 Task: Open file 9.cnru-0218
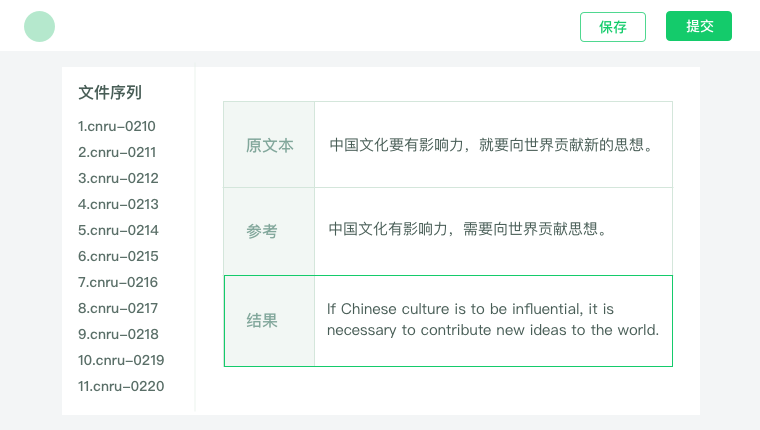117,335
